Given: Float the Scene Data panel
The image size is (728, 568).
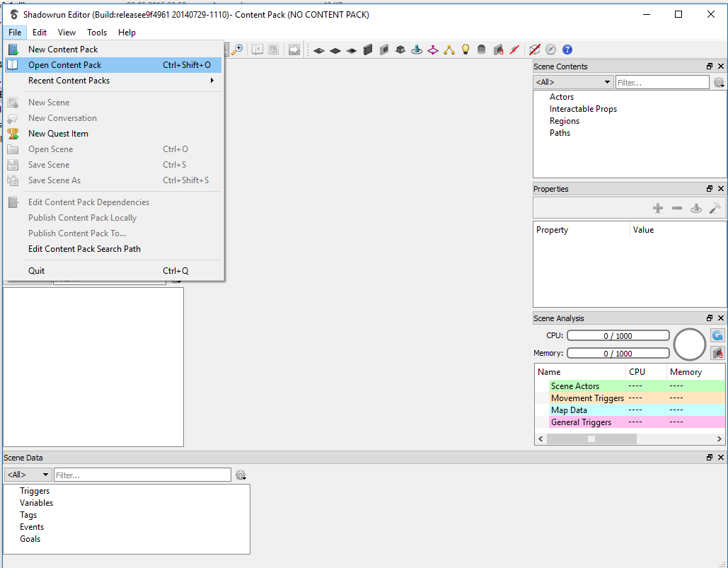Looking at the screenshot, I should (710, 457).
